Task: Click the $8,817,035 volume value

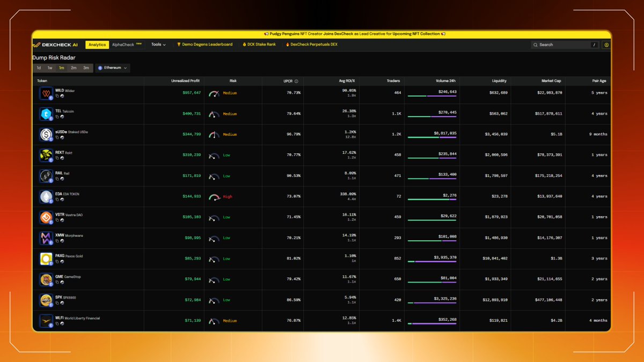Action: (445, 132)
